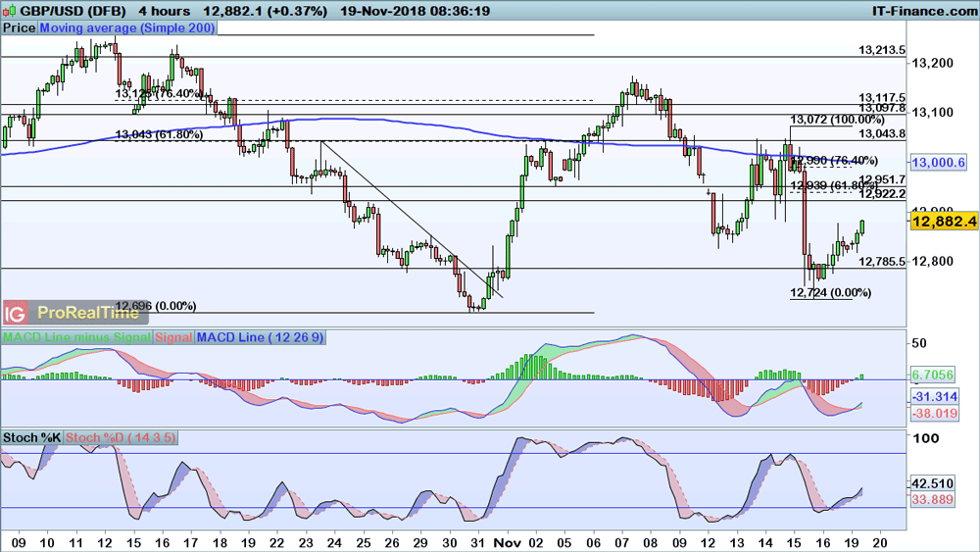Click the ProRealTime logo text
This screenshot has width=980, height=552.
pyautogui.click(x=88, y=313)
